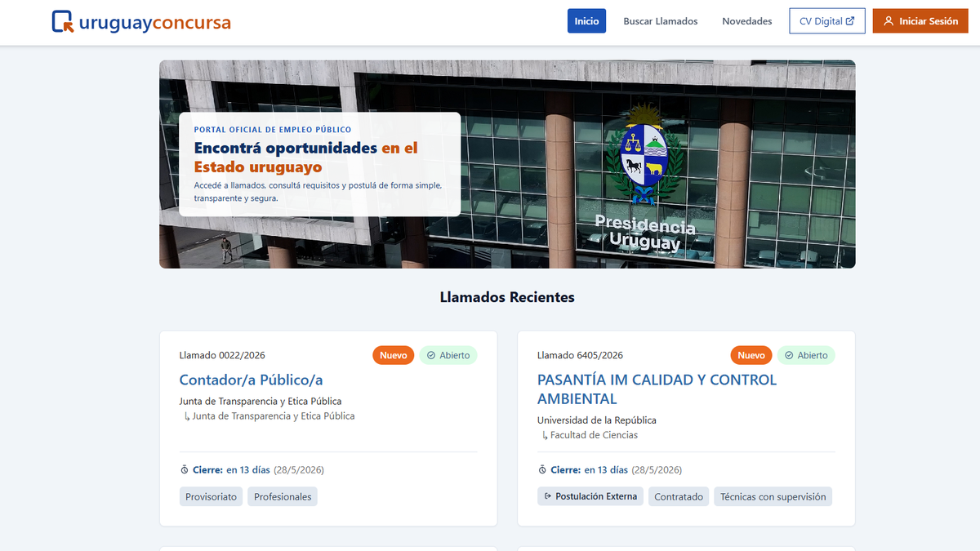Open the Inicio nav tab
Screen dimensions: 980x551
[x=586, y=21]
